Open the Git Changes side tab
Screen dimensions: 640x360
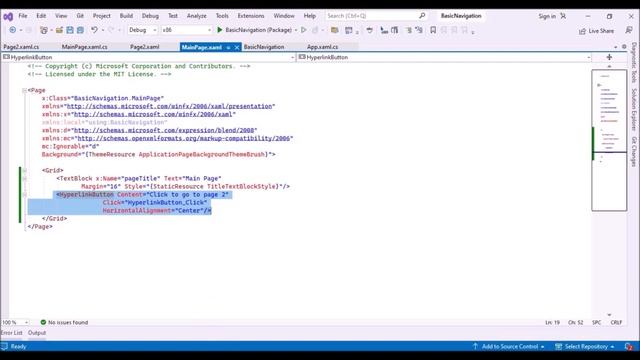[634, 151]
